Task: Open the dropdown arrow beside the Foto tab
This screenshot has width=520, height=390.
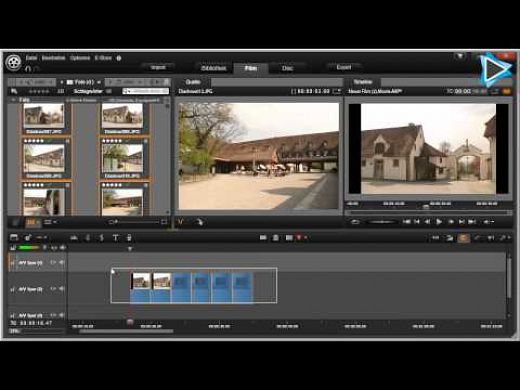Action: click(x=99, y=82)
